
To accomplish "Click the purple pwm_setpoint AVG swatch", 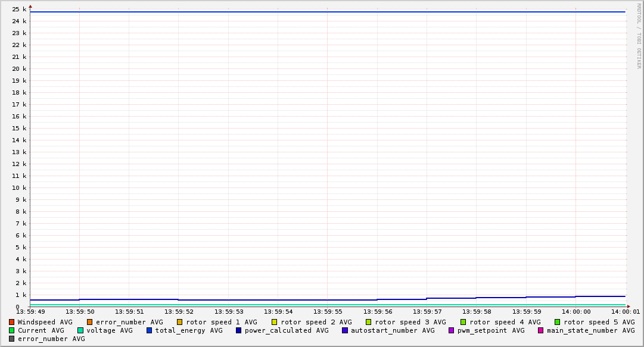I will 451,330.
